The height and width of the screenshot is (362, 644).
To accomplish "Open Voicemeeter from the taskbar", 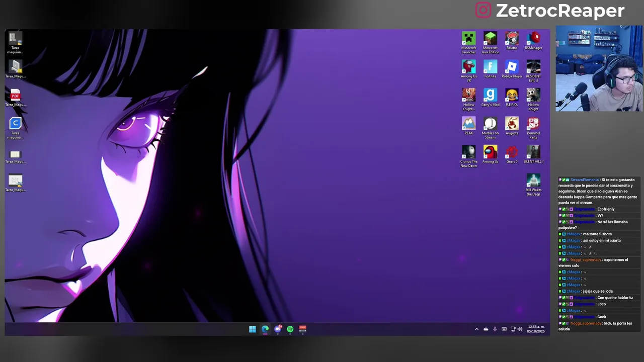I will click(x=303, y=329).
